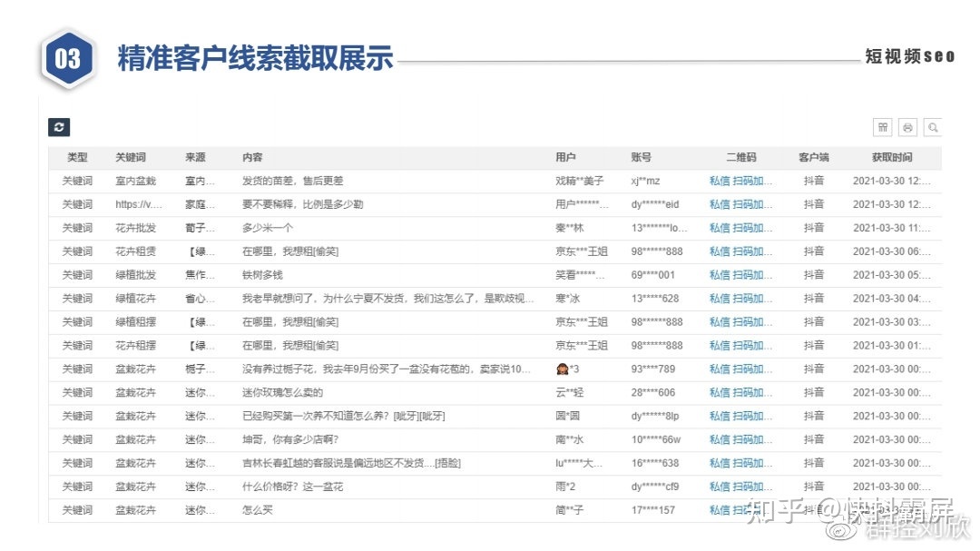Screen dimensions: 980x551
Task: Click the truncated https keyword cell
Action: pos(138,205)
